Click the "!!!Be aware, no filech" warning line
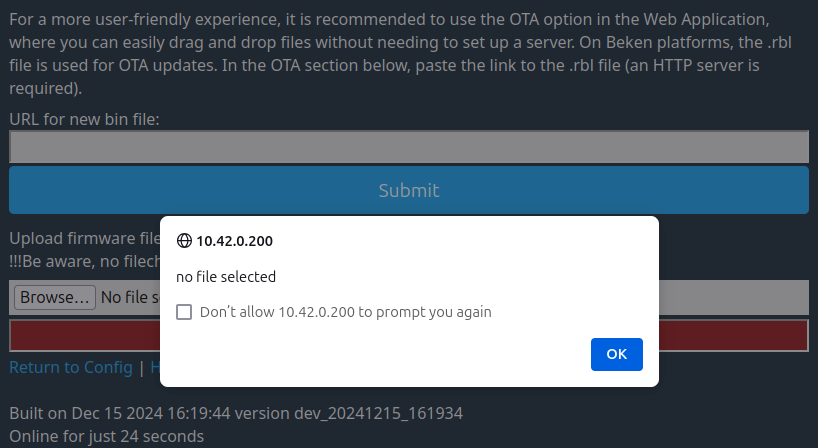Screen dimensions: 818x448 (85, 261)
